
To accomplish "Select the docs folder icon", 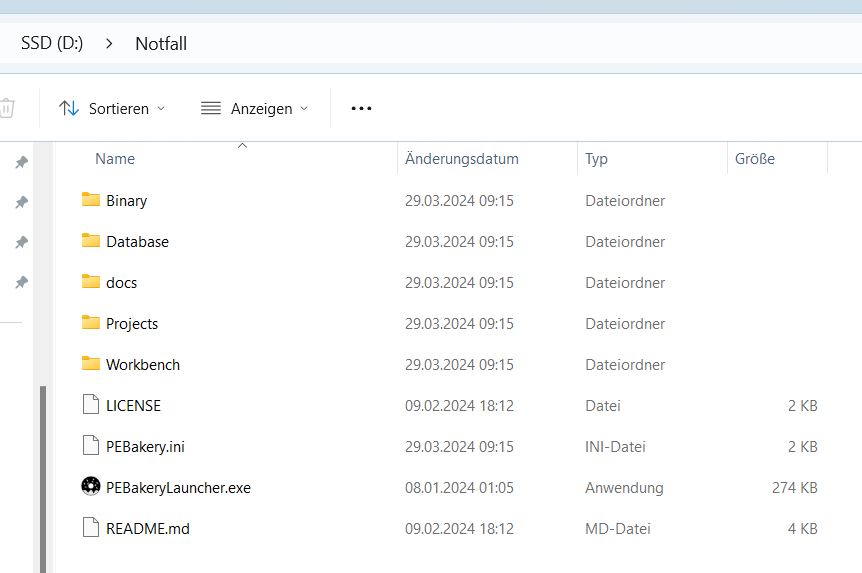I will pos(91,281).
